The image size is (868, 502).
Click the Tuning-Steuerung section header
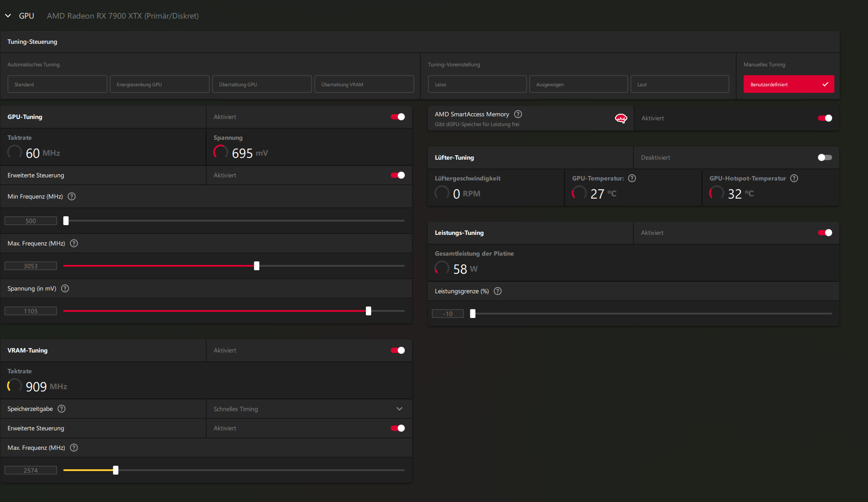click(x=420, y=42)
